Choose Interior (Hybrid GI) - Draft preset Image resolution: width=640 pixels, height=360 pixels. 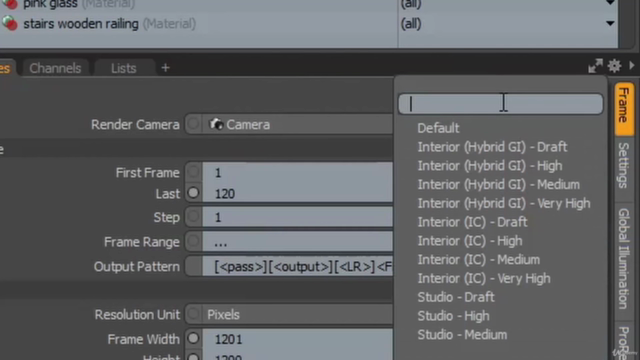pos(492,147)
